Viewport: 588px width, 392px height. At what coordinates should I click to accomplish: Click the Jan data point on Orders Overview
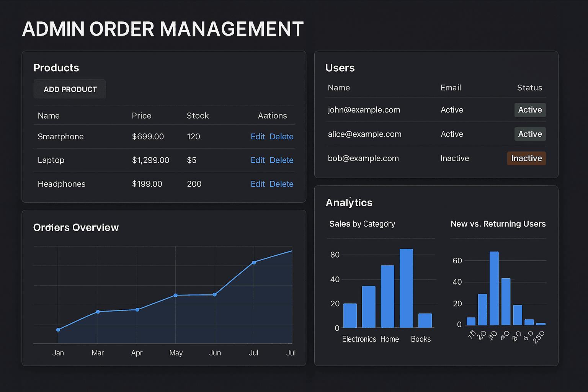(x=58, y=329)
